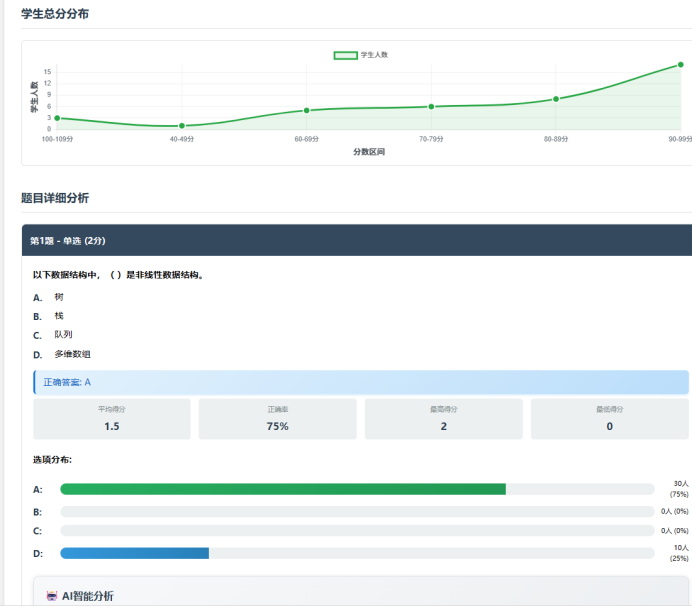Click the AI智能分析 robot icon
The width and height of the screenshot is (692, 607).
pos(51,596)
